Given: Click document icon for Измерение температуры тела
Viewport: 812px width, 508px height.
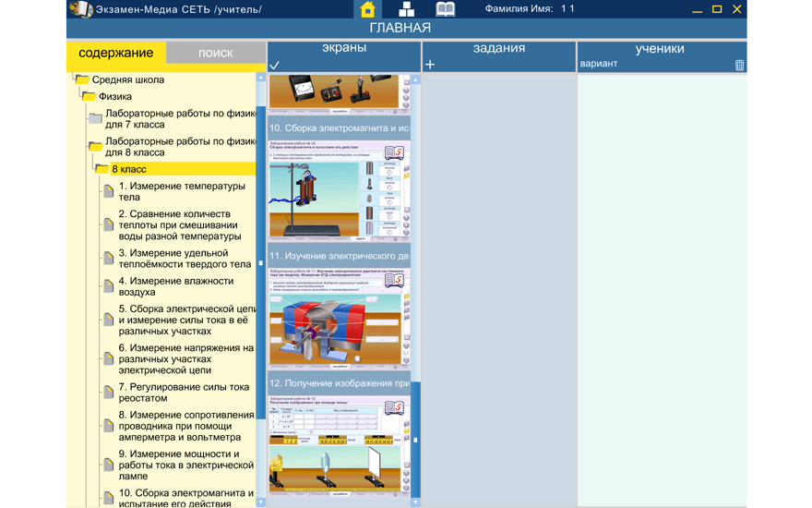Looking at the screenshot, I should coord(109,191).
